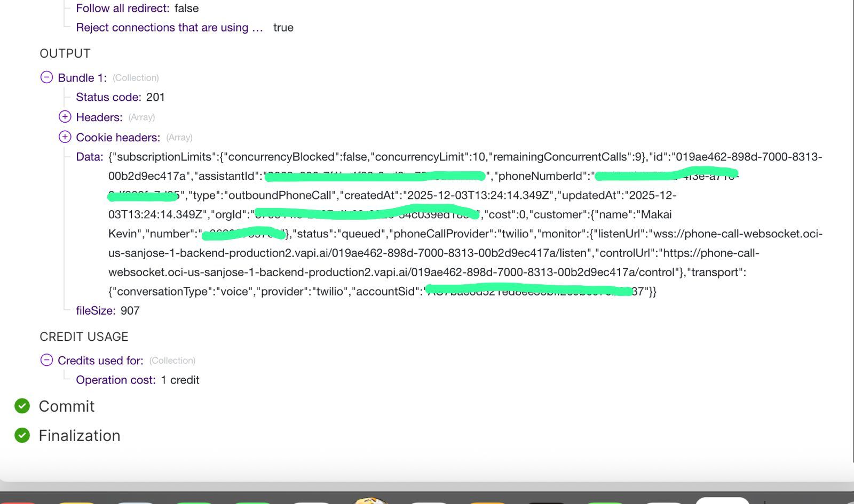854x504 pixels.
Task: Click the 'Data:' label
Action: 90,157
